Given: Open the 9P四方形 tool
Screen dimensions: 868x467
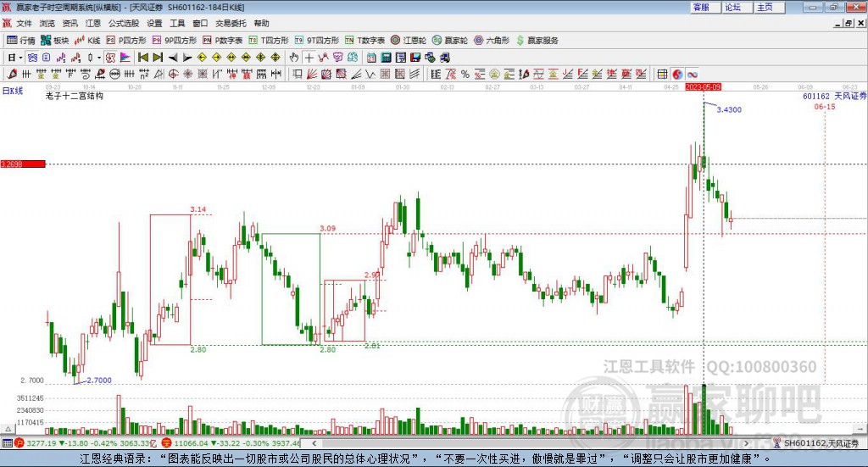Looking at the screenshot, I should coord(175,41).
